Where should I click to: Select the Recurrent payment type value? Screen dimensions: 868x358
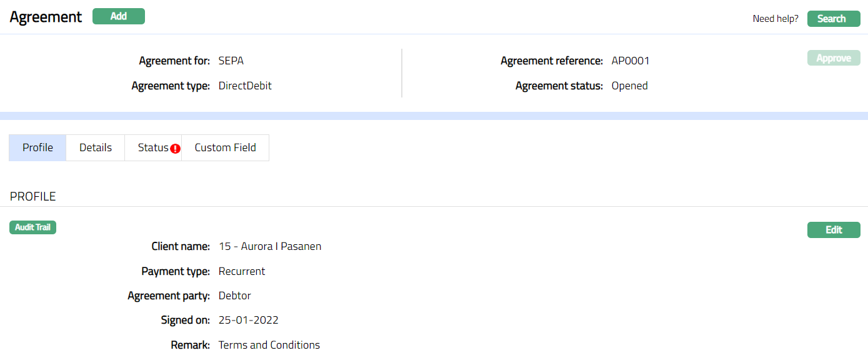pyautogui.click(x=242, y=272)
